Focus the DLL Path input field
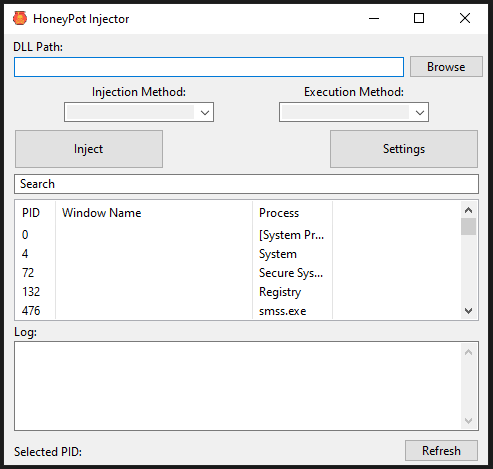The height and width of the screenshot is (469, 493). (x=209, y=67)
